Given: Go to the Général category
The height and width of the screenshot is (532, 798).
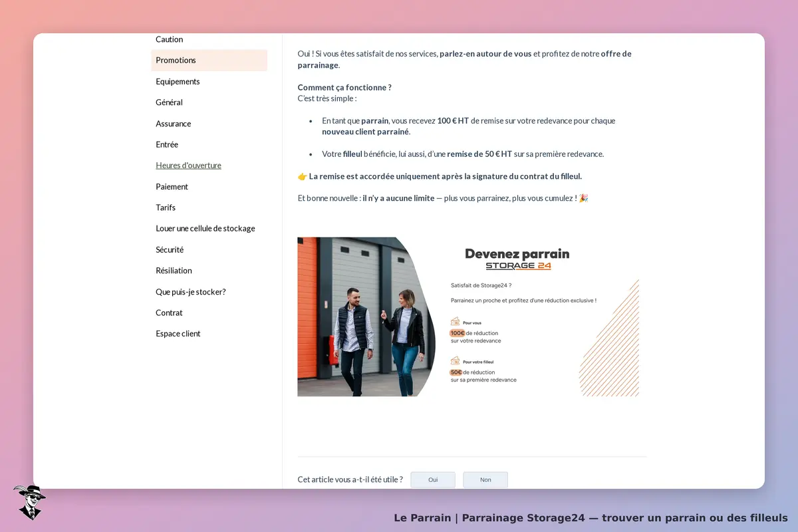Looking at the screenshot, I should pyautogui.click(x=169, y=102).
